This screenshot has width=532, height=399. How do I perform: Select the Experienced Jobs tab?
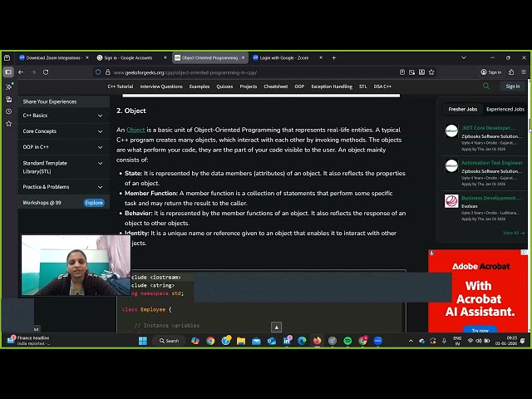(x=505, y=109)
